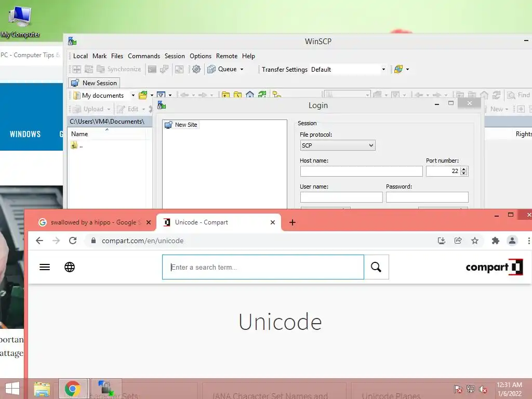
Task: Go to home directory icon in WinSCP
Action: [x=250, y=95]
